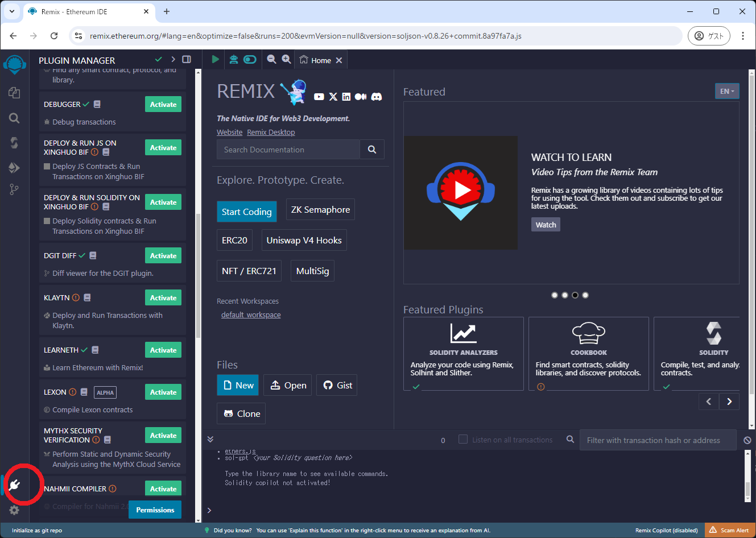Open Deploy & Run transactions sidebar icon
The image size is (756, 538).
[x=14, y=168]
